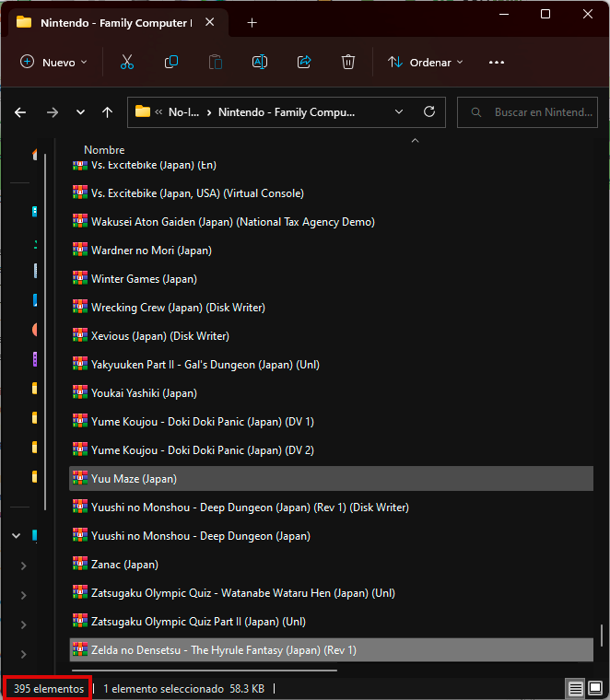
Task: Click the horizontal scrollbar below file list
Action: tap(204, 671)
